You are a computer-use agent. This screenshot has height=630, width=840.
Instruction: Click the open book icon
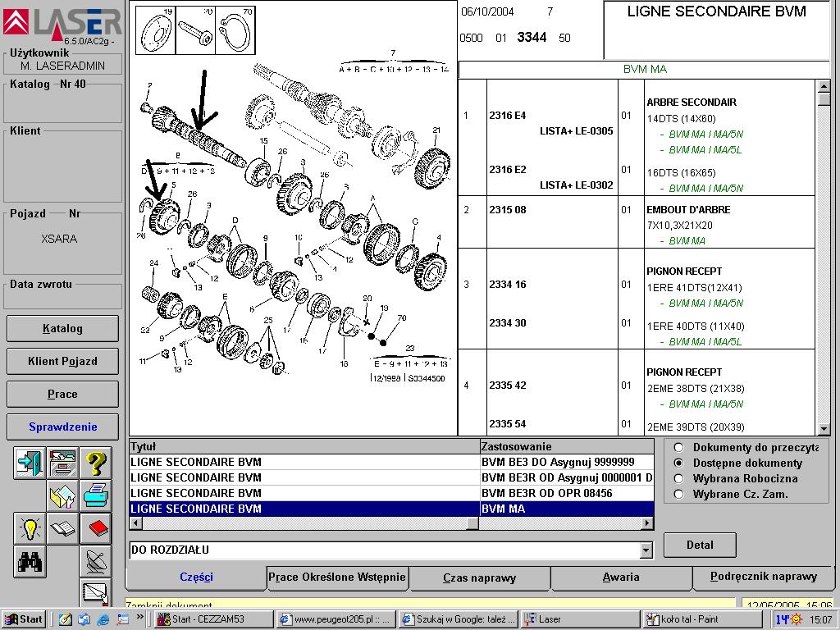click(62, 527)
